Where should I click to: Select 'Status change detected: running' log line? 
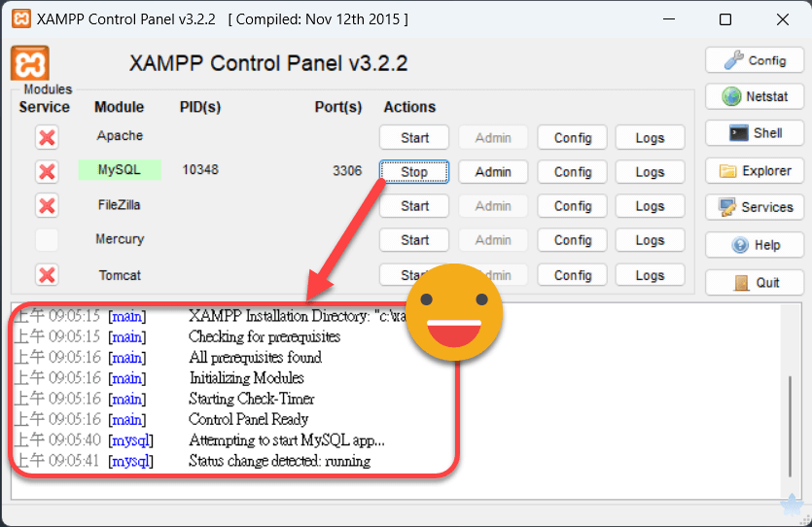(x=280, y=461)
